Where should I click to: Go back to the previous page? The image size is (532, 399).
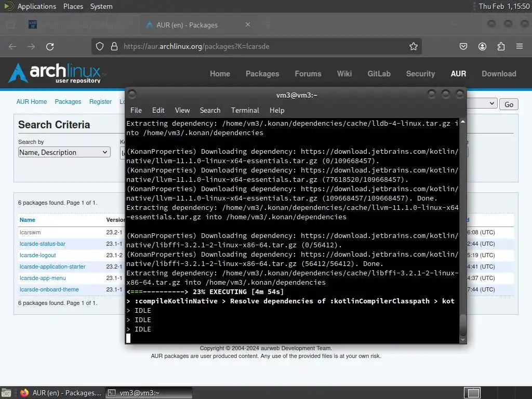[12, 46]
